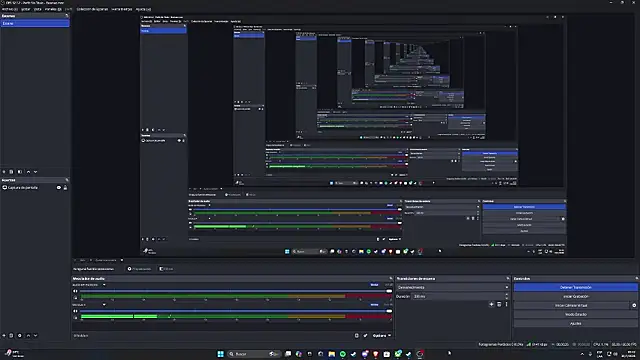Open the Archivo menu
640x360 pixels.
9,9
